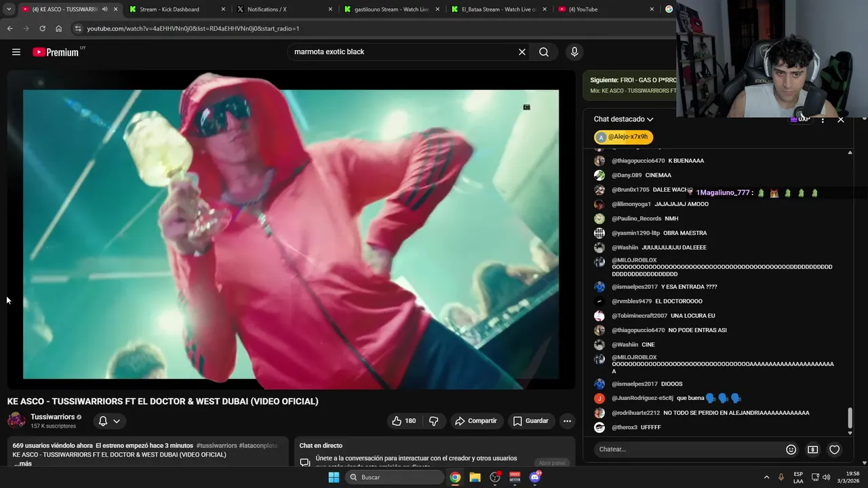
Task: Open Tussiwarriors channel avatar
Action: tap(16, 421)
